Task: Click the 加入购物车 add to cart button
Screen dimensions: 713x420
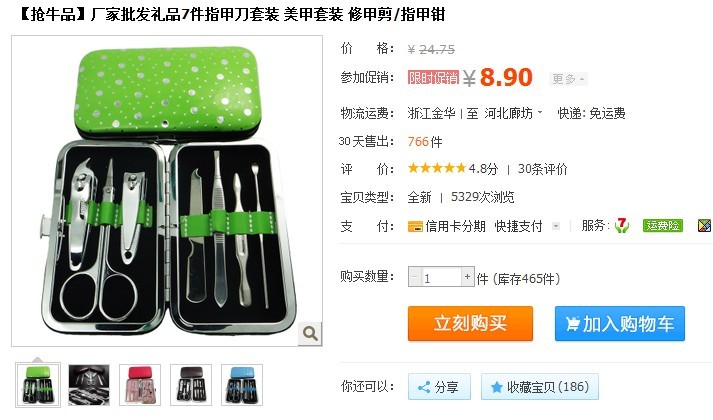Action: pyautogui.click(x=620, y=324)
